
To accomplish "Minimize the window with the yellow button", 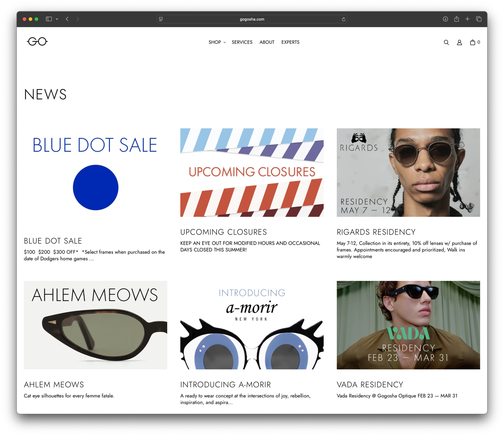I will [x=30, y=19].
